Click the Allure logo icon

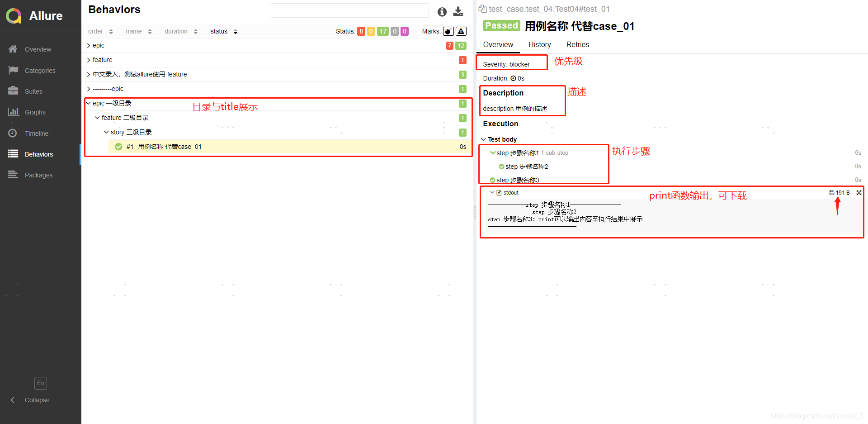[14, 16]
